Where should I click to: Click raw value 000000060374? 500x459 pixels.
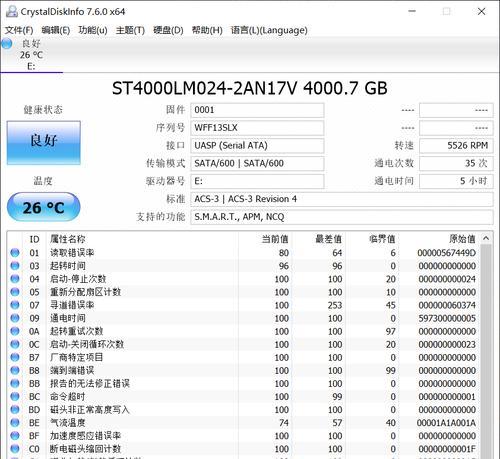click(x=447, y=305)
